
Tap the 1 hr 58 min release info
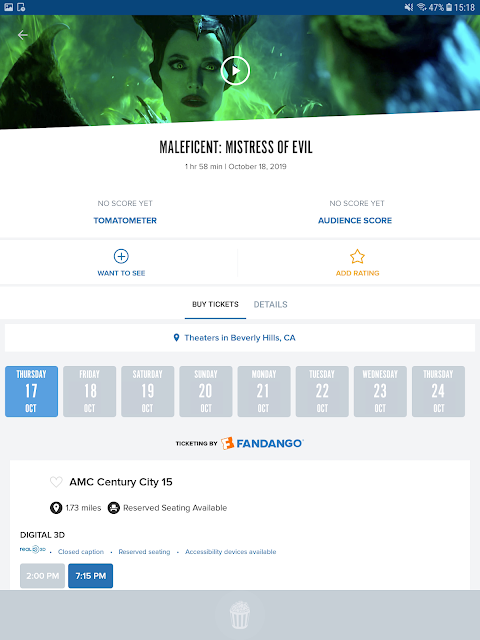coord(236,167)
